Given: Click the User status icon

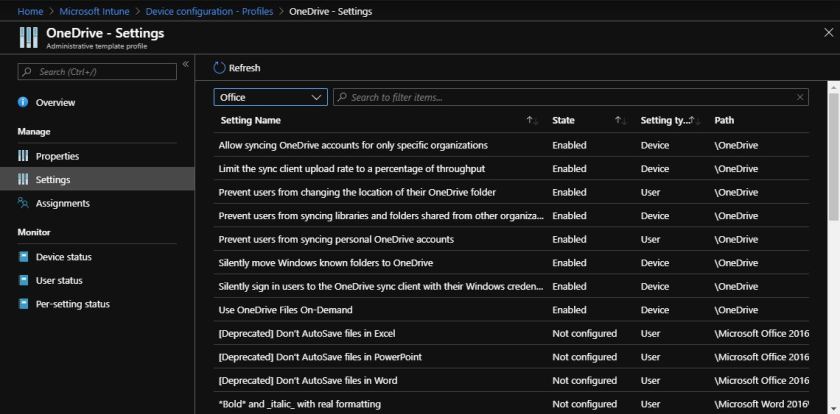Looking at the screenshot, I should 23,280.
